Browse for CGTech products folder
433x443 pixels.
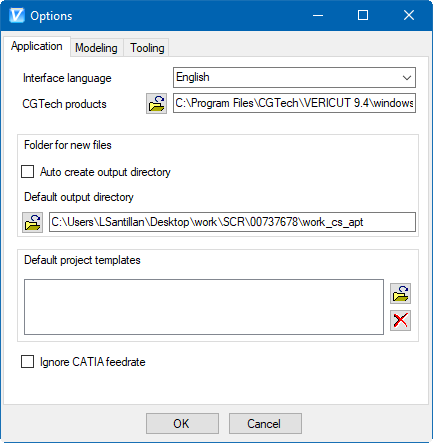click(156, 103)
